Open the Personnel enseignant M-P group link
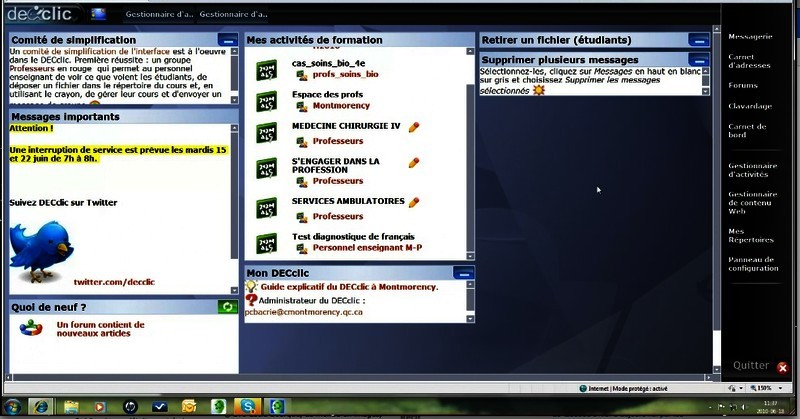 pos(367,248)
